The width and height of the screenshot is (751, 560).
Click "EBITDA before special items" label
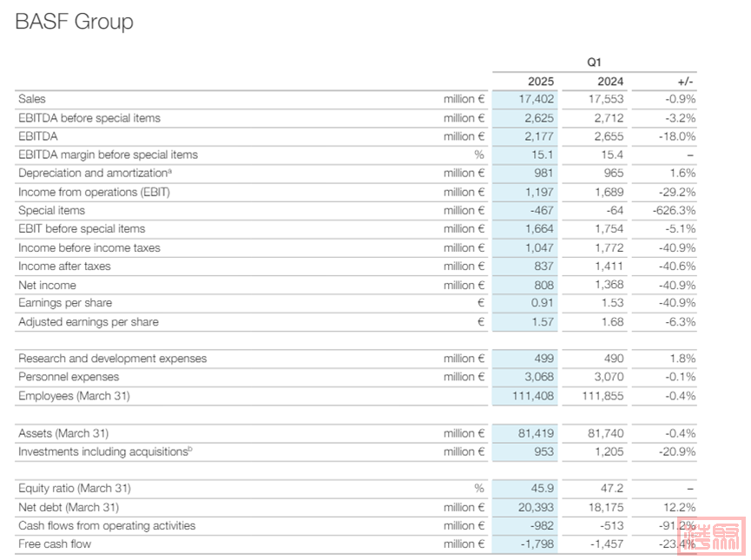point(89,118)
